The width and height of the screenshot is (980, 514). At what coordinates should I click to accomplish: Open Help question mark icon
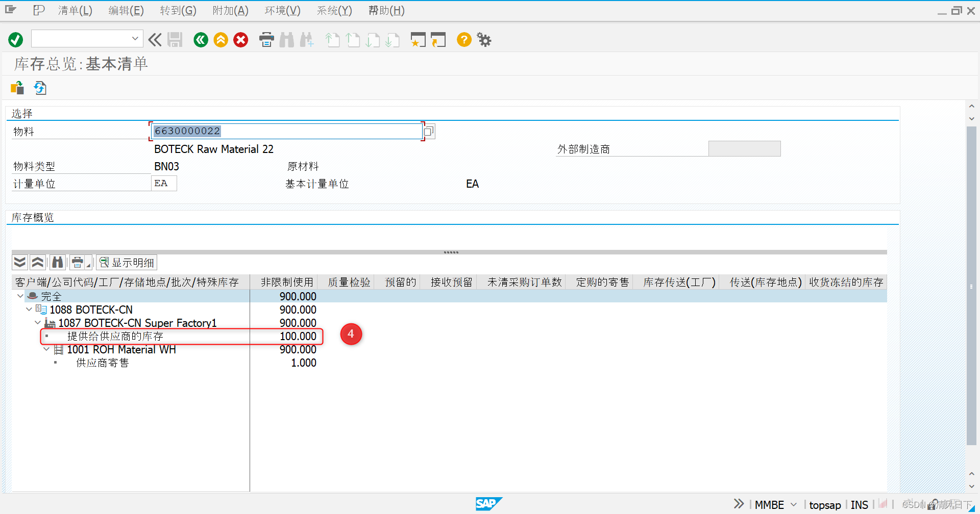(x=464, y=40)
